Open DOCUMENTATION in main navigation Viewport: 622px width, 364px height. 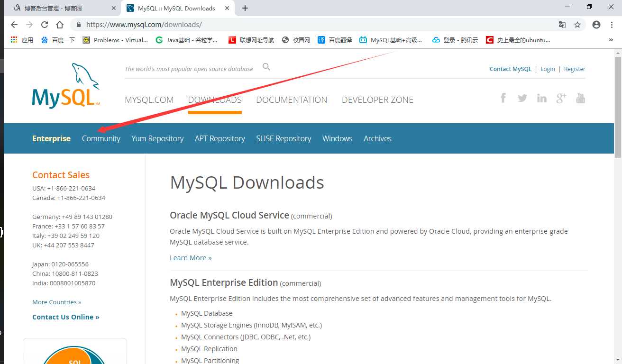point(292,100)
